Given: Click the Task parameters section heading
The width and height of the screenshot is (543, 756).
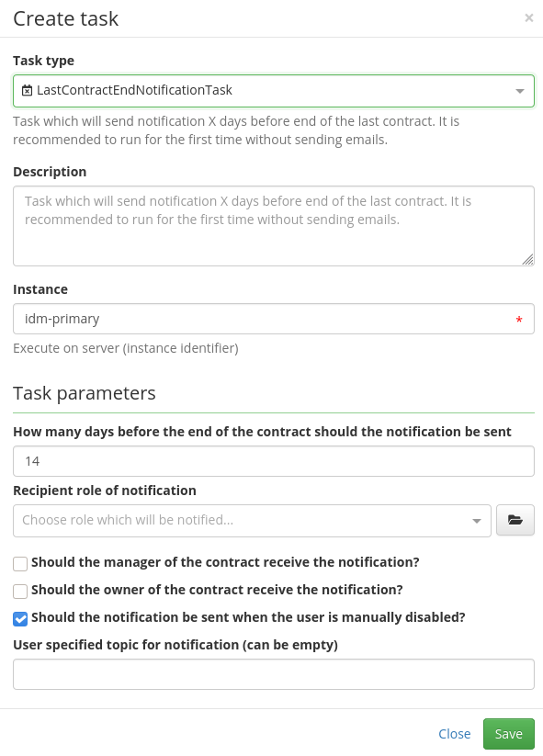Looking at the screenshot, I should click(x=85, y=393).
